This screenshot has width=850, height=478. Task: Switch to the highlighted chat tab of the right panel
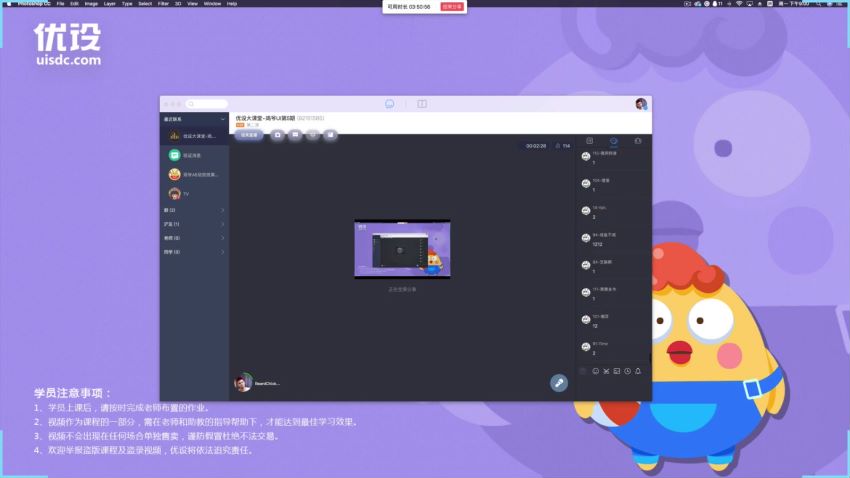(x=614, y=141)
